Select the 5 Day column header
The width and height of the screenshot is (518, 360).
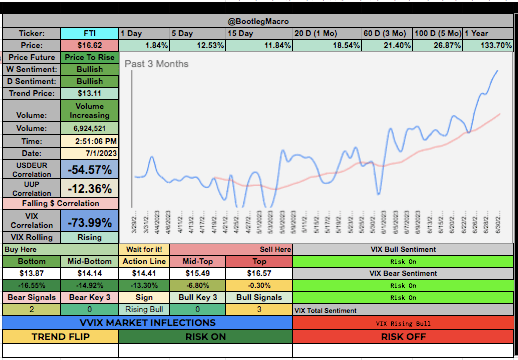(x=197, y=33)
